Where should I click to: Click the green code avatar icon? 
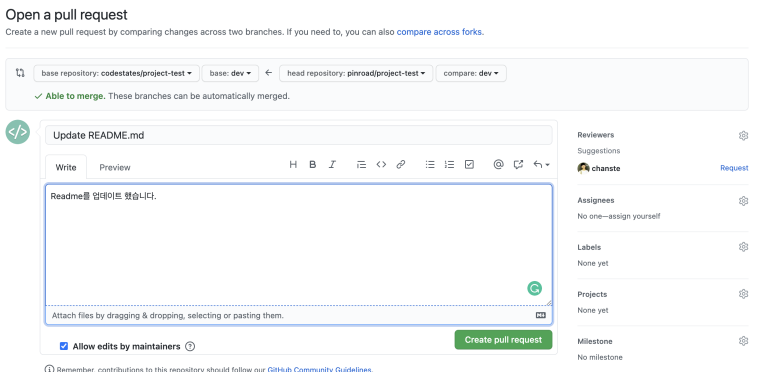(18, 132)
